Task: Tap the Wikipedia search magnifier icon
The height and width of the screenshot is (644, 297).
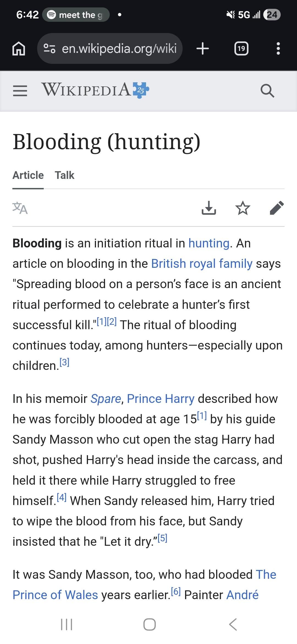Action: click(267, 91)
